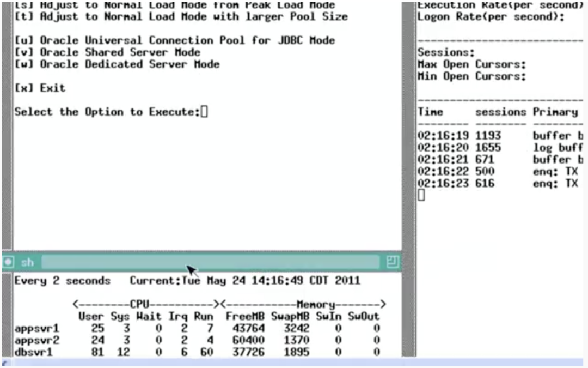Image resolution: width=588 pixels, height=368 pixels.
Task: Click the 'Time' column header
Action: click(x=431, y=112)
